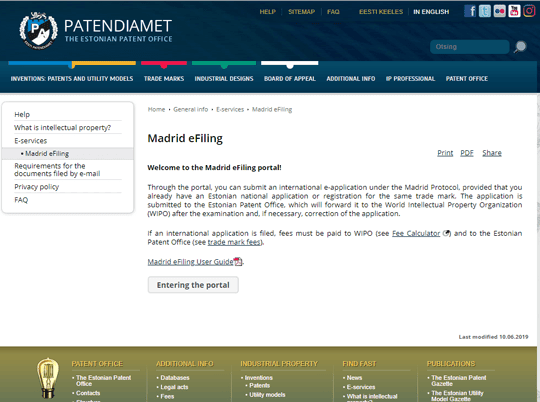Open The Estonian Utility Model Gazette link
The image size is (540, 402).
[457, 396]
